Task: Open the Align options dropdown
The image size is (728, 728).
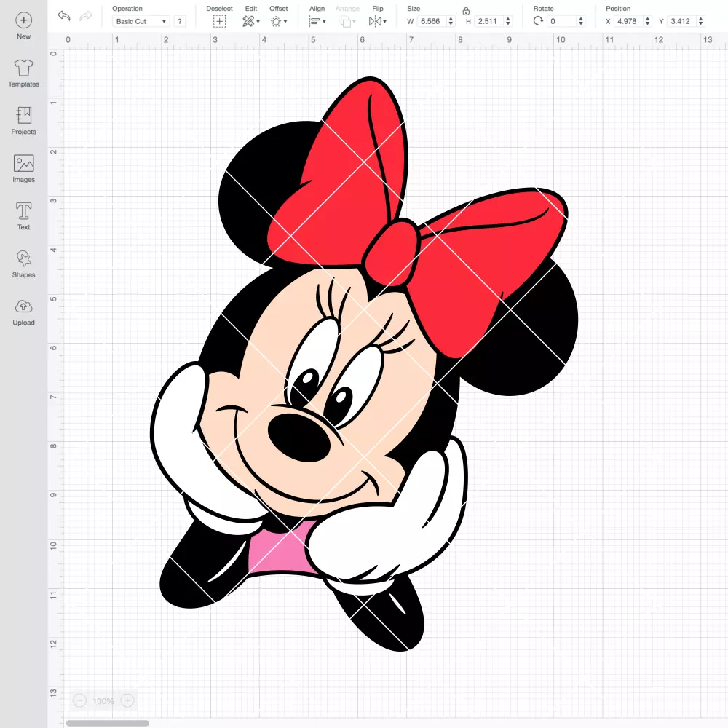Action: click(317, 21)
